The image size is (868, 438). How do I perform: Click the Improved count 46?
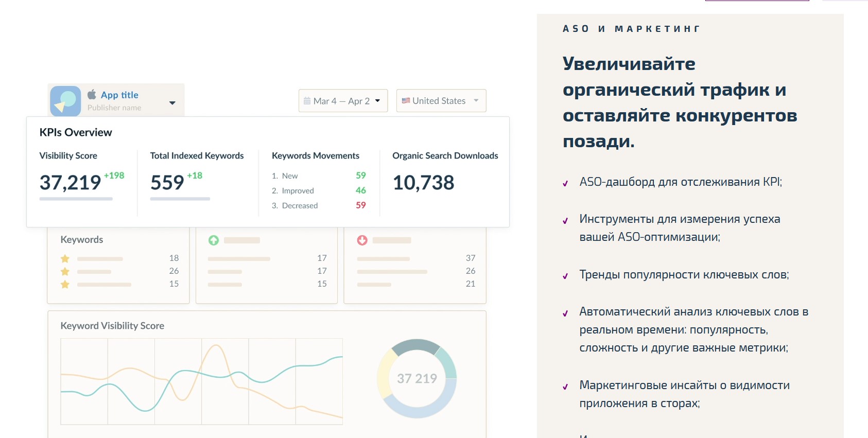pyautogui.click(x=360, y=190)
